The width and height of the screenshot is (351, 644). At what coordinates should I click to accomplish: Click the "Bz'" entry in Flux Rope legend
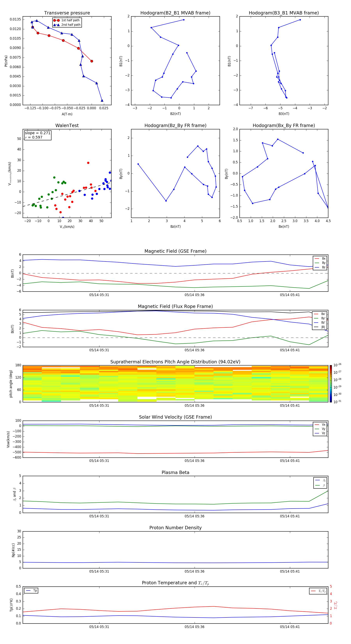320,323
